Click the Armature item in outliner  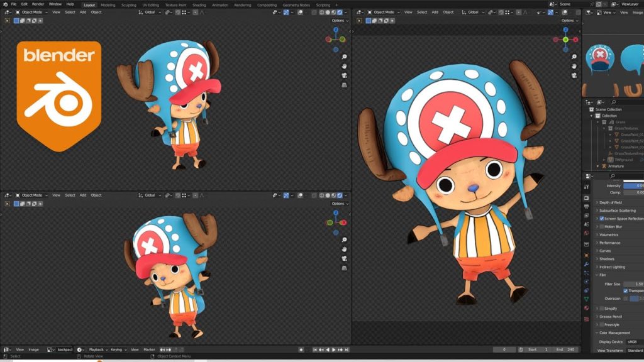pyautogui.click(x=616, y=166)
